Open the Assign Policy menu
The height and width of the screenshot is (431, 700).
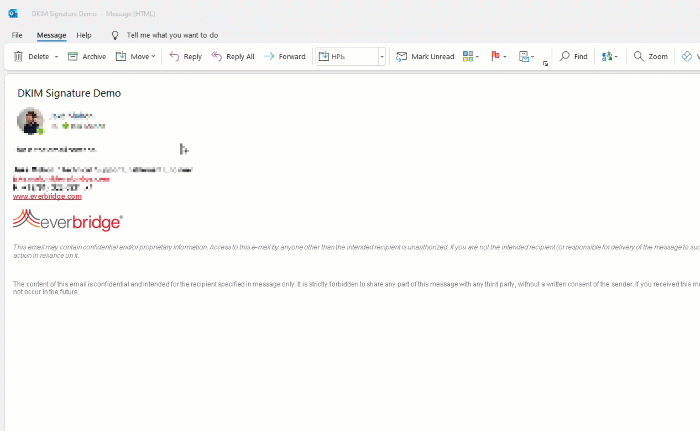[526, 56]
